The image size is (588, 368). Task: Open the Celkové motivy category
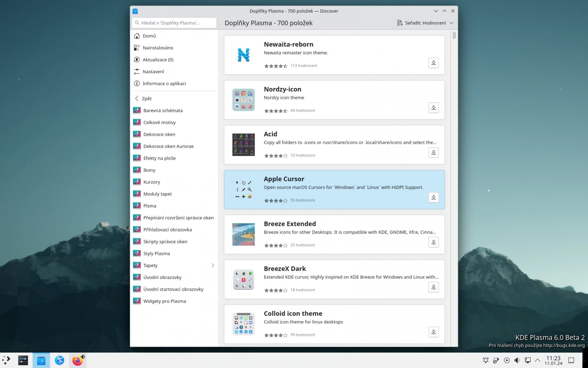[x=174, y=122]
